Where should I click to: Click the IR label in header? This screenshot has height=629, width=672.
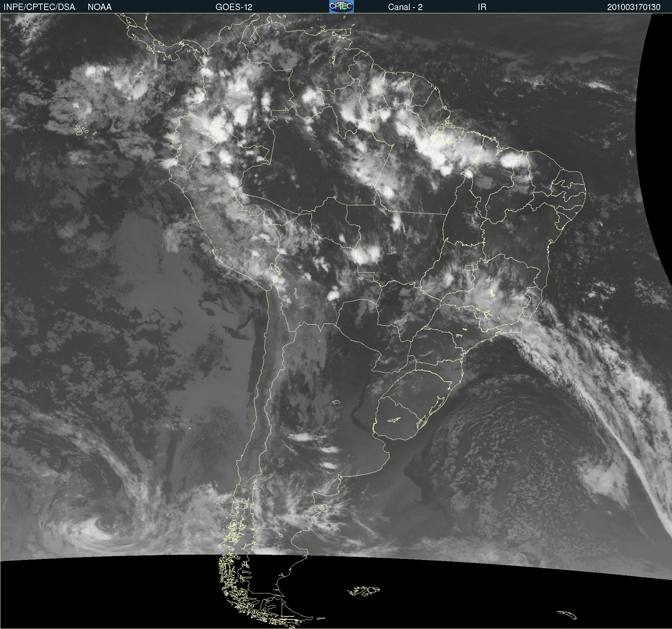point(482,7)
